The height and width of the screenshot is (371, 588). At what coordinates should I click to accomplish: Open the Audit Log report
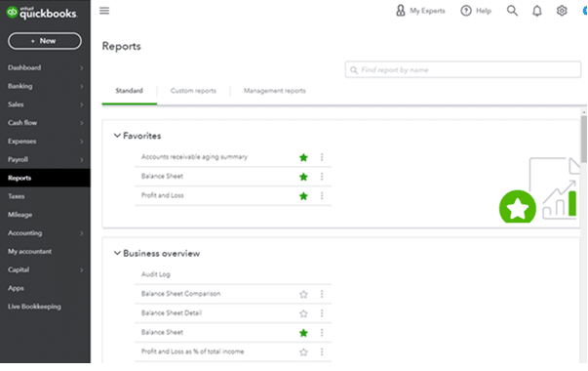point(156,274)
